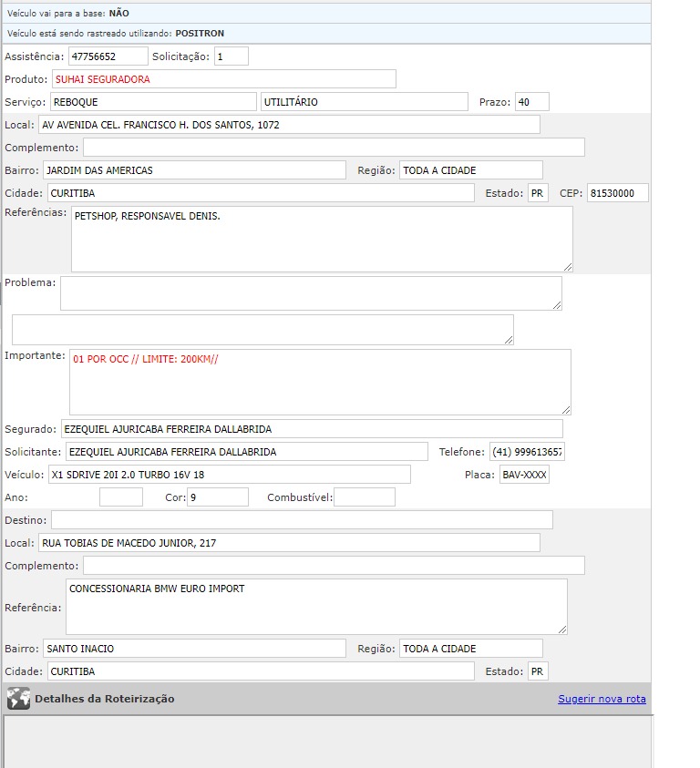Click inside the Referências text area
This screenshot has width=700, height=768.
[x=321, y=239]
